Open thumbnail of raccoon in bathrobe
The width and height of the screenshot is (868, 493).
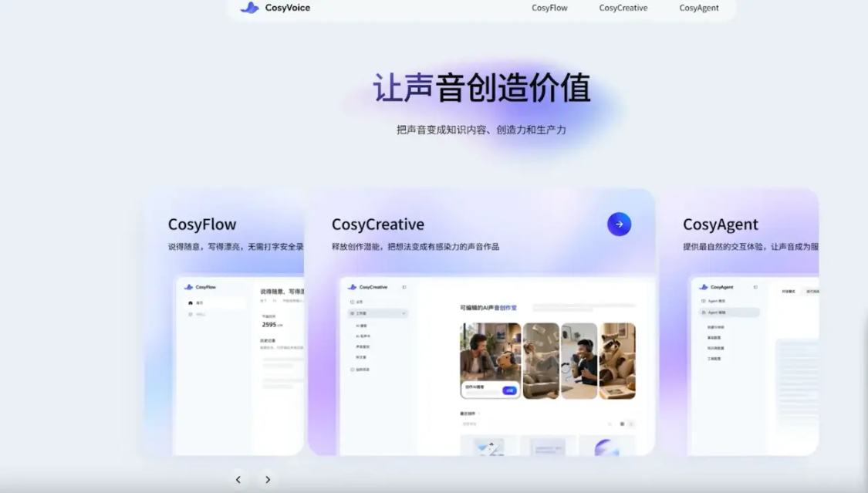point(617,361)
